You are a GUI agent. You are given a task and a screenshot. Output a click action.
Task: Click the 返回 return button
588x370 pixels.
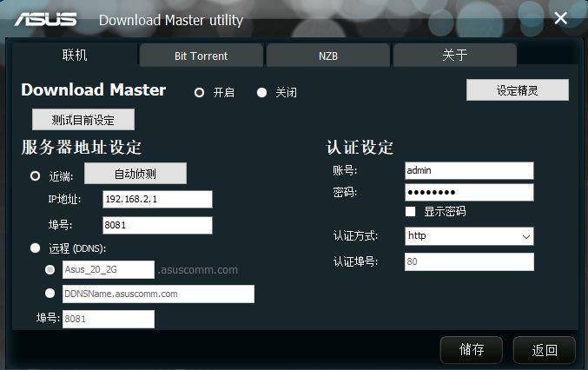pyautogui.click(x=544, y=350)
